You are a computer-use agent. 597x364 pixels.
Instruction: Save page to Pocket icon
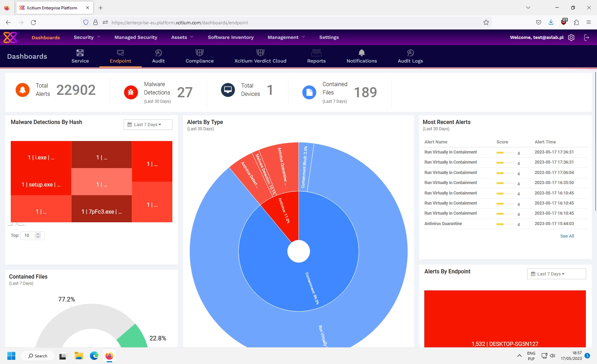(x=539, y=23)
